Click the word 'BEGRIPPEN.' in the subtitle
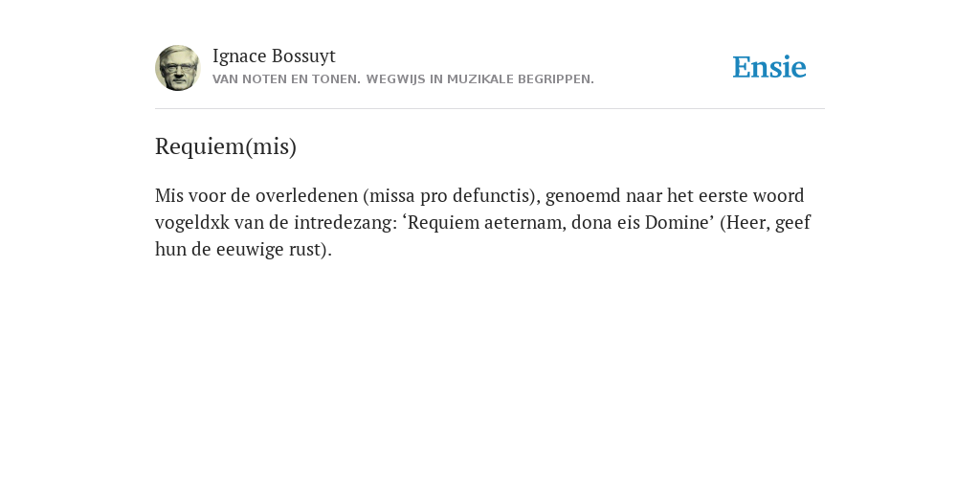 554,79
